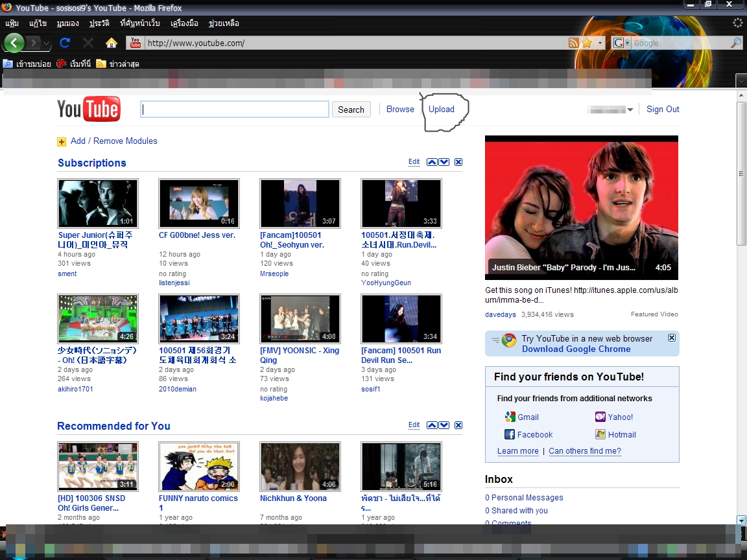Click the Gmail icon
This screenshot has width=747, height=560.
pyautogui.click(x=510, y=417)
